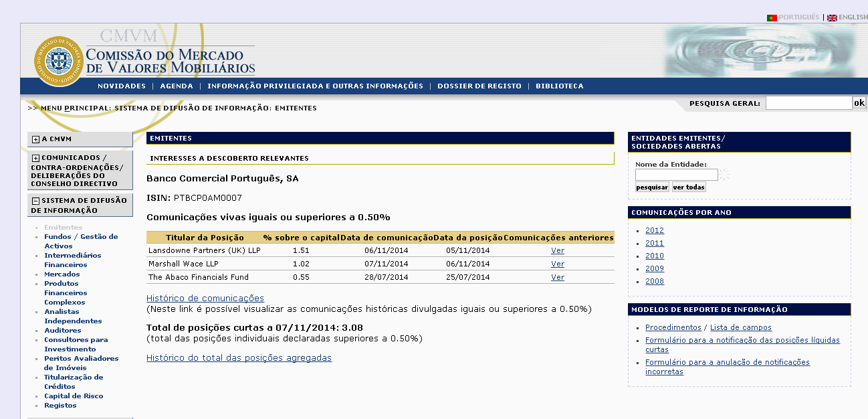The width and height of the screenshot is (868, 419).
Task: Collapse Sistema de Difusão de Informação section
Action: [36, 201]
